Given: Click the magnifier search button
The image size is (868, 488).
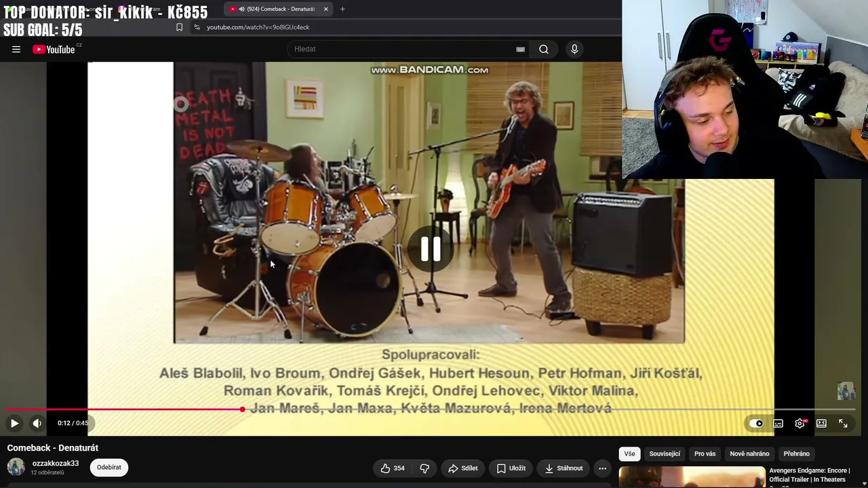Looking at the screenshot, I should point(544,49).
